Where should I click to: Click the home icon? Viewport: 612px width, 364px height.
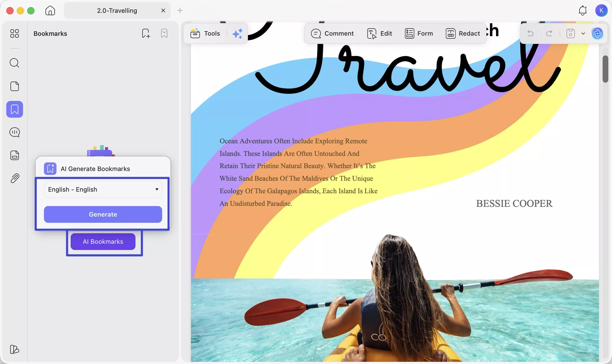(x=50, y=10)
